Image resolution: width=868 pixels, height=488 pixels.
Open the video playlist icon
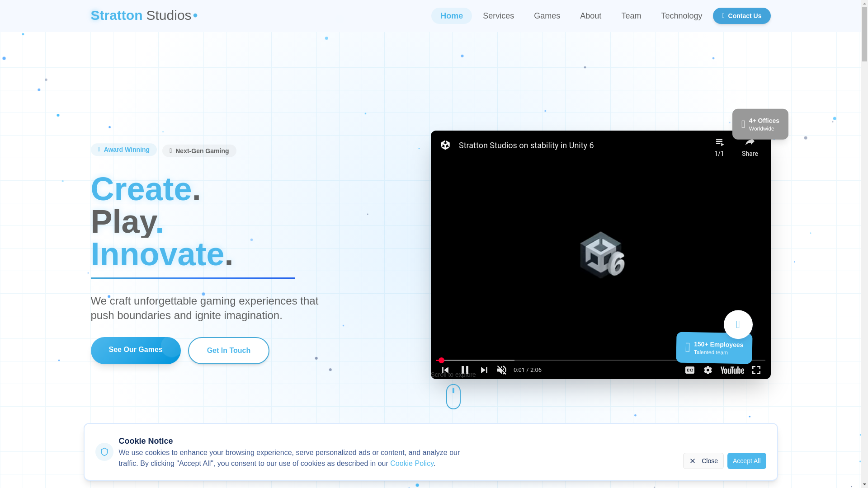pyautogui.click(x=719, y=143)
